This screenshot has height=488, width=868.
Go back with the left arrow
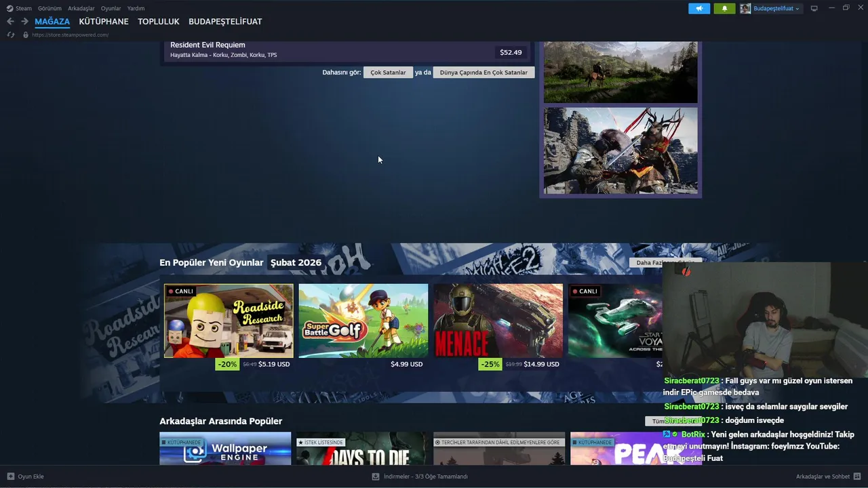pyautogui.click(x=10, y=22)
